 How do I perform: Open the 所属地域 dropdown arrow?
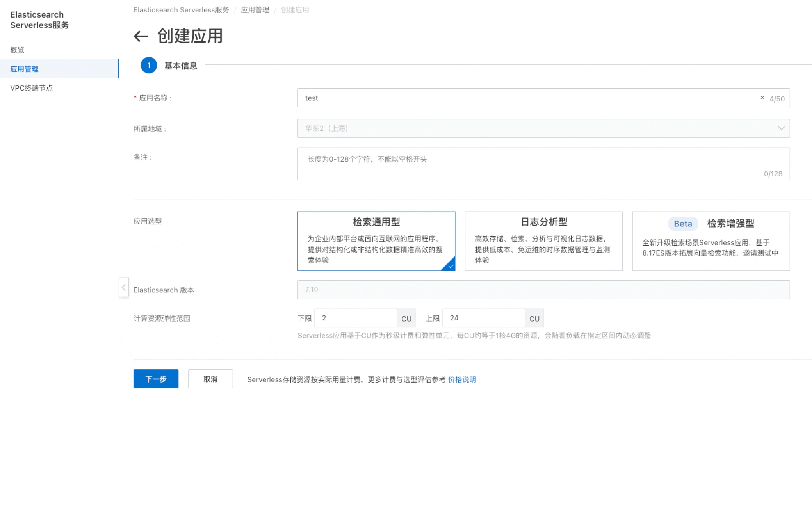click(x=781, y=128)
